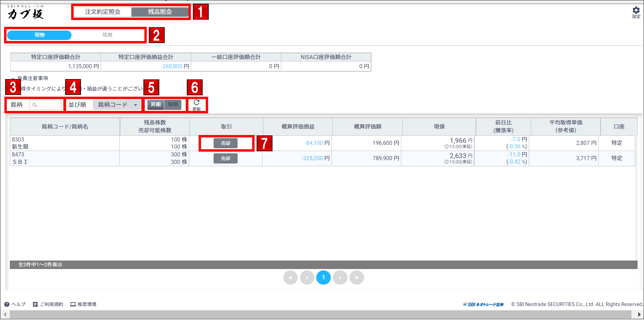Click the scrollbar right arrow
This screenshot has height=325, width=644.
point(639,314)
